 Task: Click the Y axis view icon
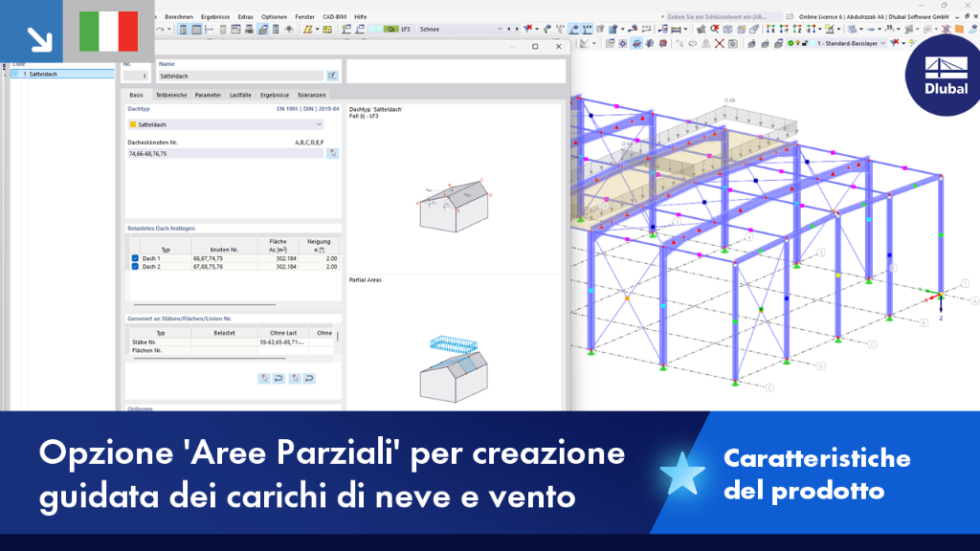(x=784, y=29)
